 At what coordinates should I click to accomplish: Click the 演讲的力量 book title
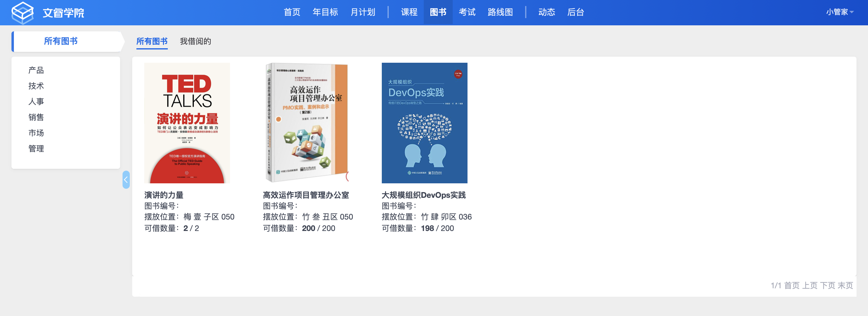tap(164, 195)
